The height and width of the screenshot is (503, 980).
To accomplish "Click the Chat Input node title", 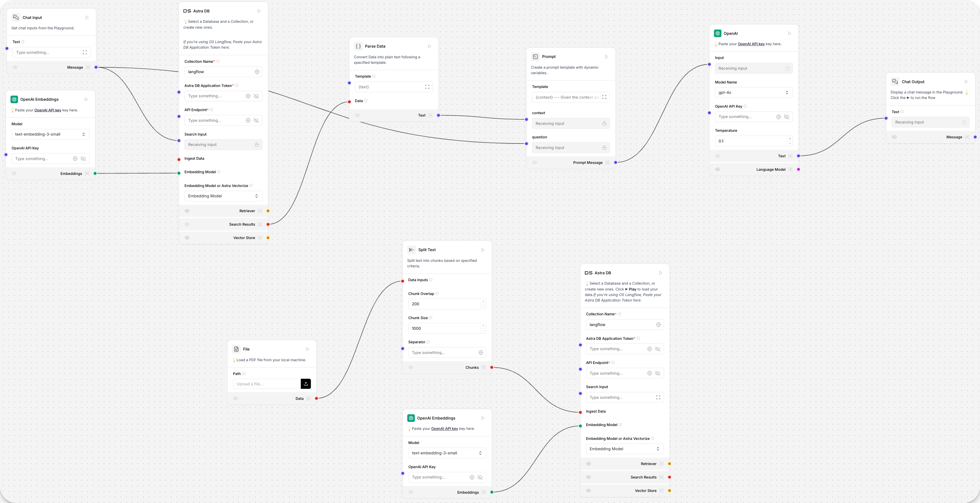I will pyautogui.click(x=32, y=18).
